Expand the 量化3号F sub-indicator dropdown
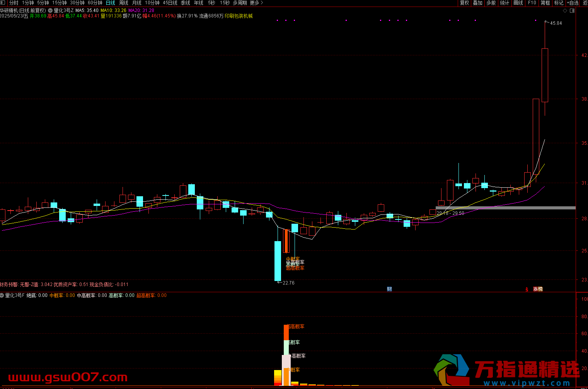This screenshot has height=389, width=588. (x=2, y=295)
